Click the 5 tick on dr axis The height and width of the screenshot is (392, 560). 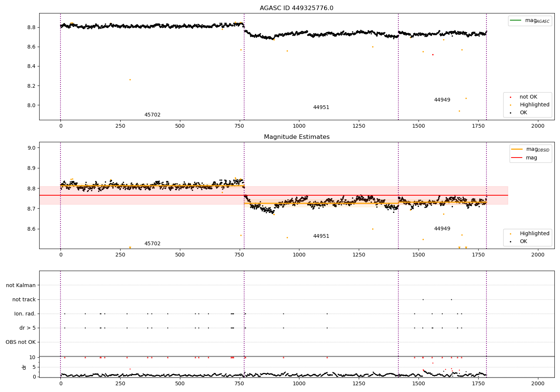click(x=34, y=367)
